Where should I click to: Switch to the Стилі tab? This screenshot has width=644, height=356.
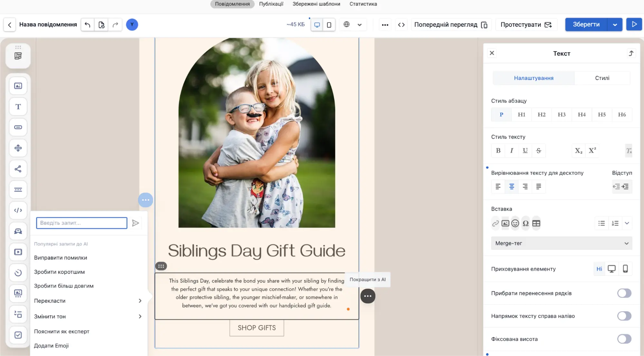(x=602, y=78)
